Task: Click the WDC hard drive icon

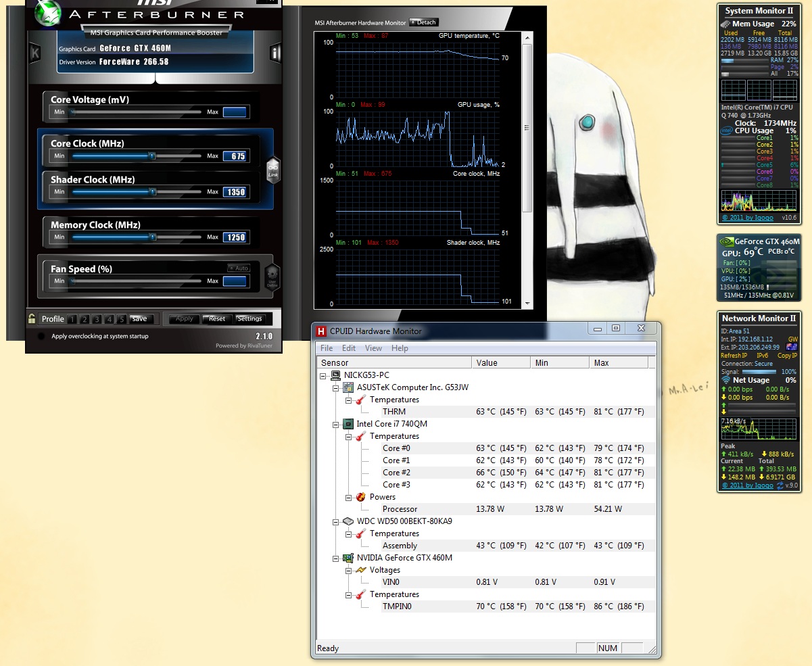Action: [x=348, y=521]
